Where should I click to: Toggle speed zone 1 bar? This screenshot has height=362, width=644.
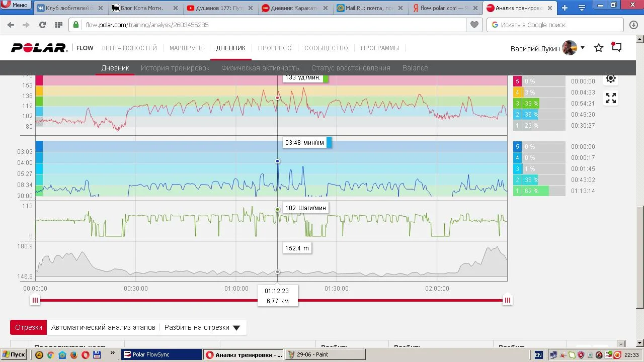point(539,191)
